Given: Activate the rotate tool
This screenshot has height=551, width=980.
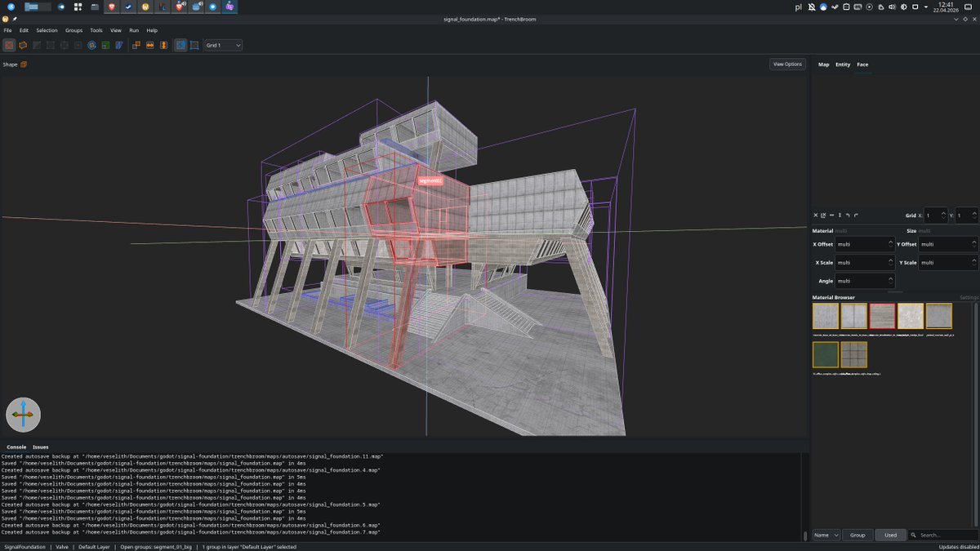Looking at the screenshot, I should [91, 45].
